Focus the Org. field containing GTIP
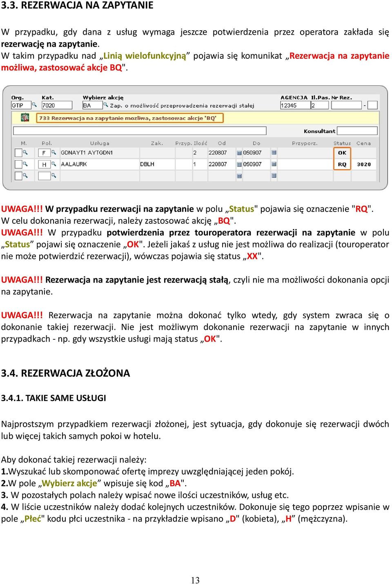The image size is (392, 584). tap(21, 105)
